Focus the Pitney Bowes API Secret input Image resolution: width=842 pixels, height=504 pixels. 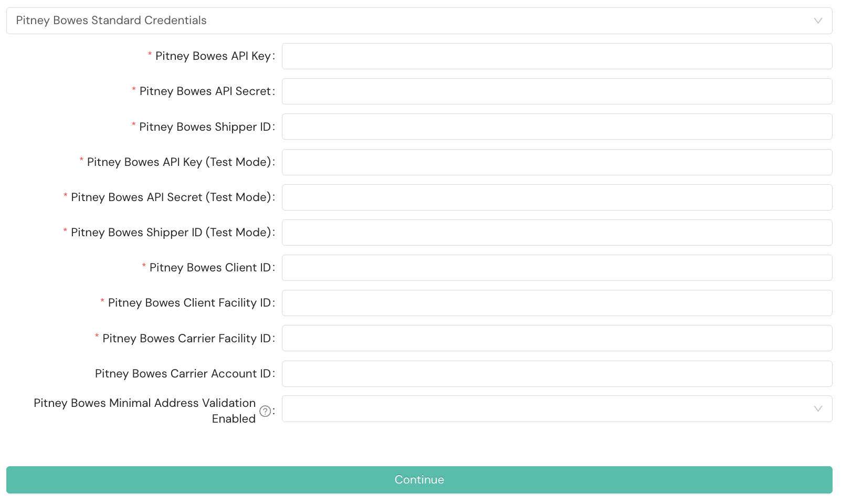pos(557,91)
